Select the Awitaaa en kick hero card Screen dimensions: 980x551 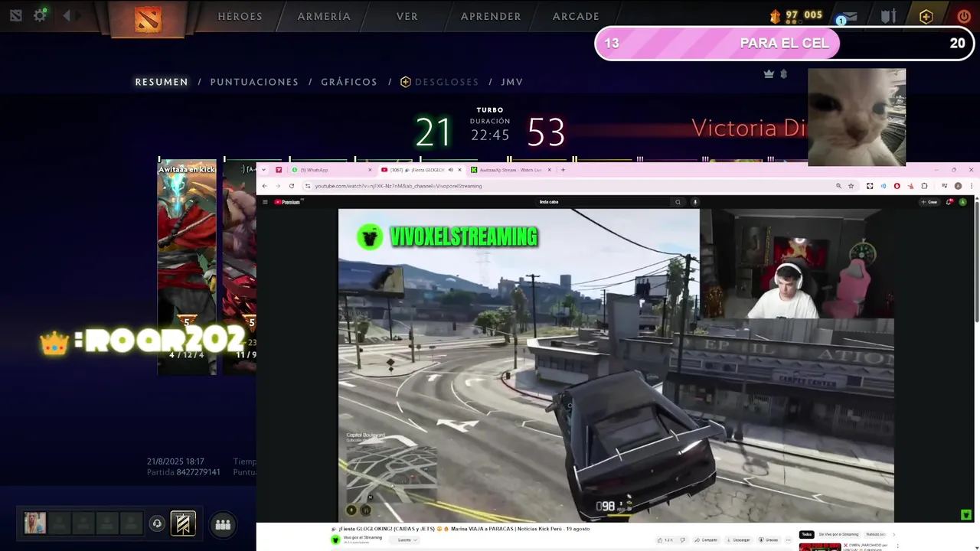[187, 268]
